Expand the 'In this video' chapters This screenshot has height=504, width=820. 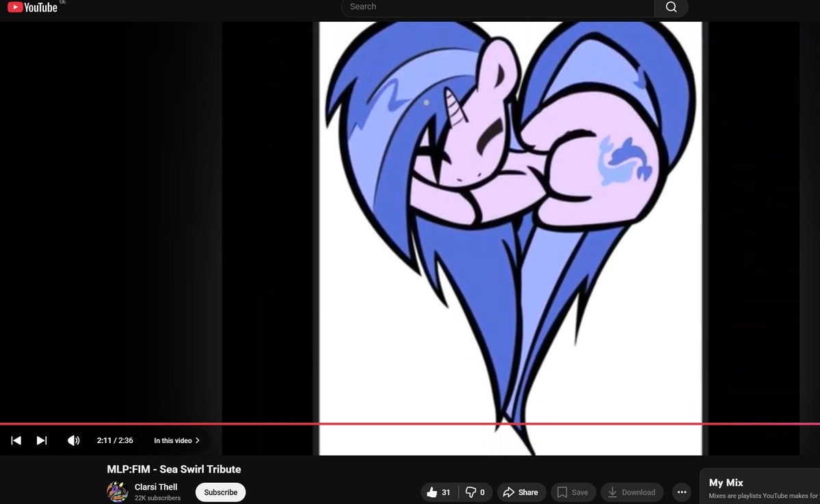tap(176, 440)
